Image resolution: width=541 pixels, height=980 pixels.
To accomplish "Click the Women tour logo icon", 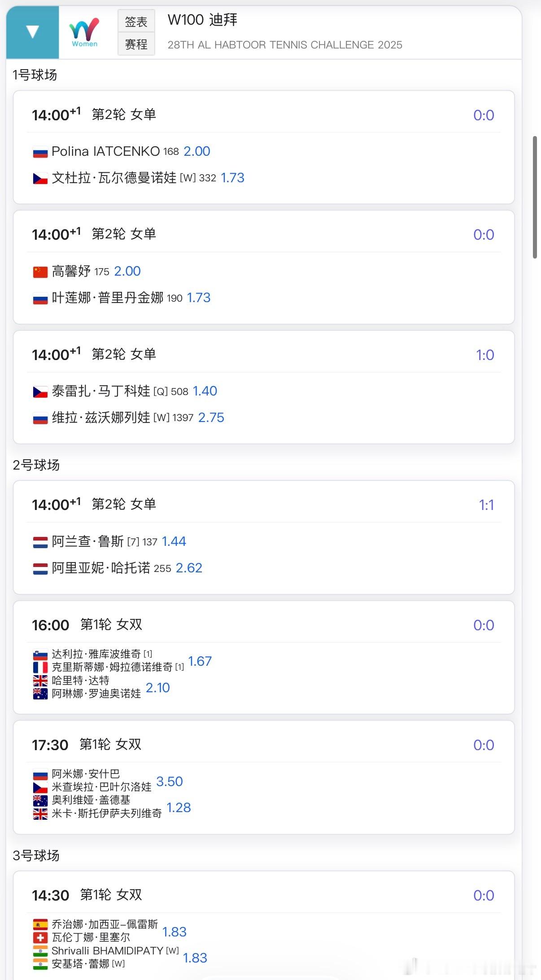I will tap(84, 32).
